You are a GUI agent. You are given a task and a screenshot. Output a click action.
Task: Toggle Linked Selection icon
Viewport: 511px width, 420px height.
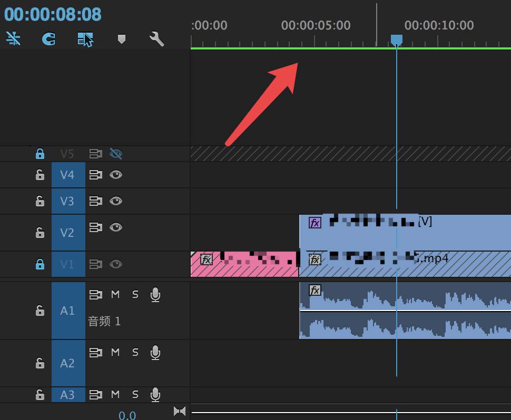(85, 39)
